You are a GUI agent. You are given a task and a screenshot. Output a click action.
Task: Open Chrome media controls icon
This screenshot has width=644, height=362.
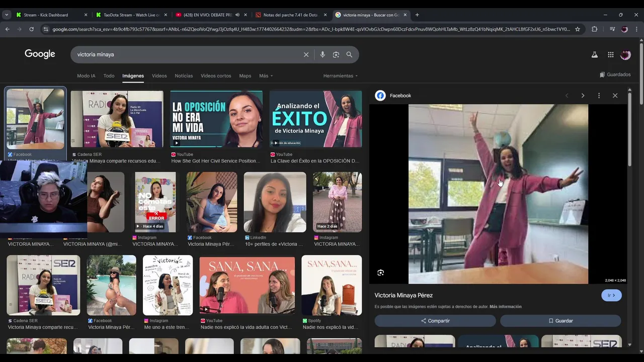[612, 29]
